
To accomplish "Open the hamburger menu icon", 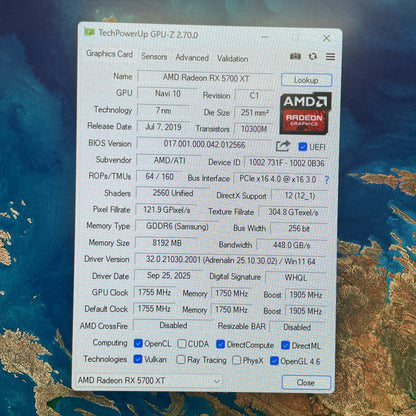I will click(330, 57).
